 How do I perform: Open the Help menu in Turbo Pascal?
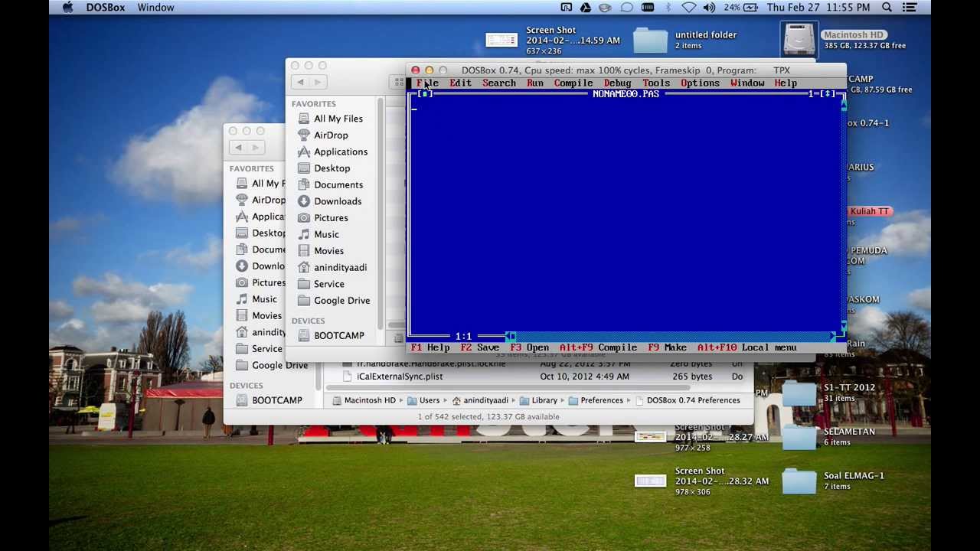point(786,83)
